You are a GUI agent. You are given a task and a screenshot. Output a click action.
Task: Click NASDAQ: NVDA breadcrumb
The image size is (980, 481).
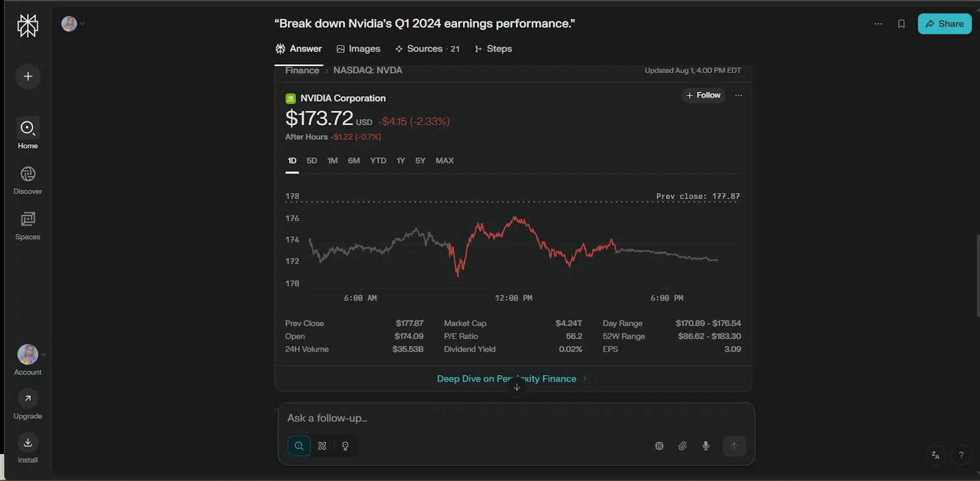[x=367, y=70]
